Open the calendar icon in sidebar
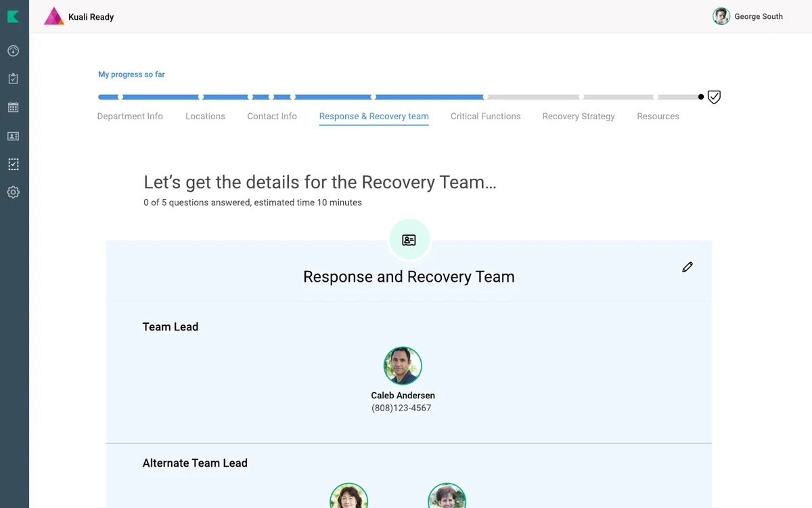Screen dimensions: 812x508 pos(13,107)
